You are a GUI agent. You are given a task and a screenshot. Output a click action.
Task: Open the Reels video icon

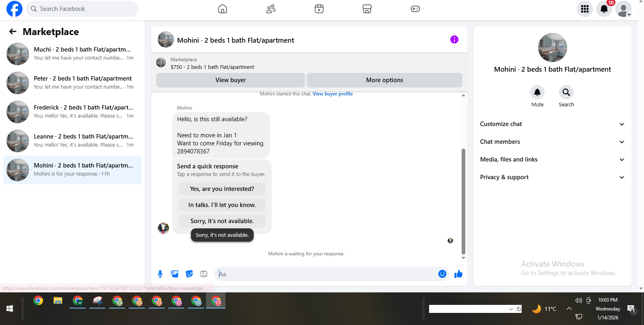[319, 9]
